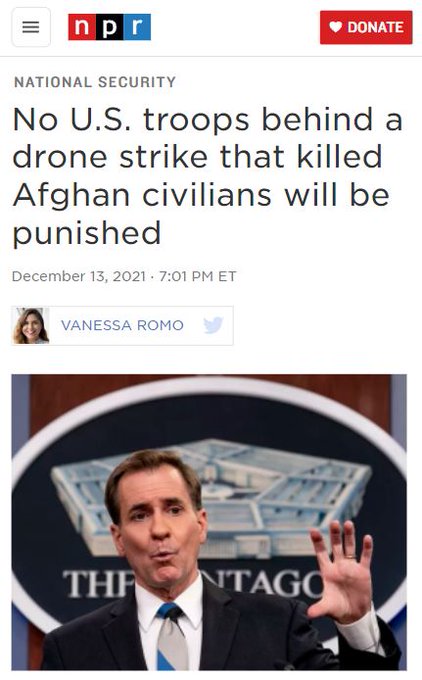
Task: Open the VANESSA ROMO author link
Action: pyautogui.click(x=122, y=325)
